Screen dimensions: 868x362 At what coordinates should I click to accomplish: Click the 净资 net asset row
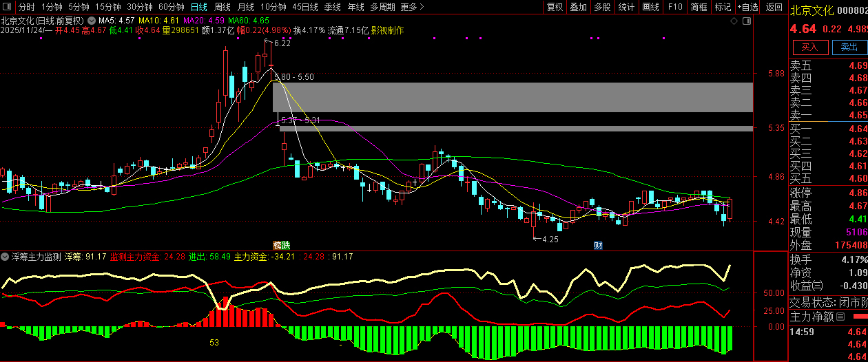coord(828,273)
